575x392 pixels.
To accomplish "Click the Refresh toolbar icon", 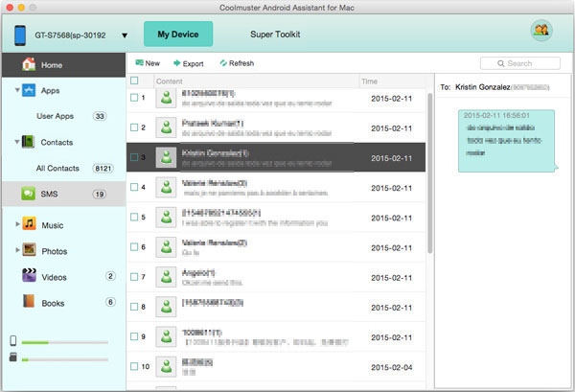I will pos(223,63).
